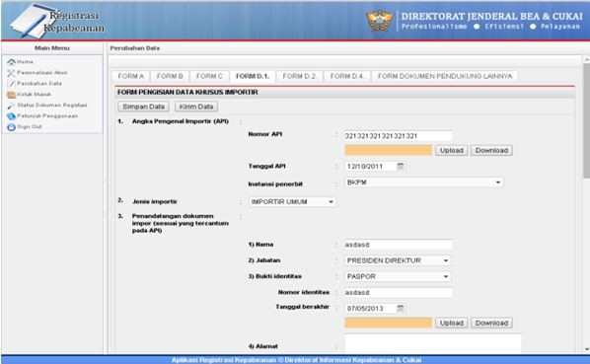Viewport: 590px width, 364px height.
Task: Open Status Dokumen Registrasi icon
Action: coord(11,106)
